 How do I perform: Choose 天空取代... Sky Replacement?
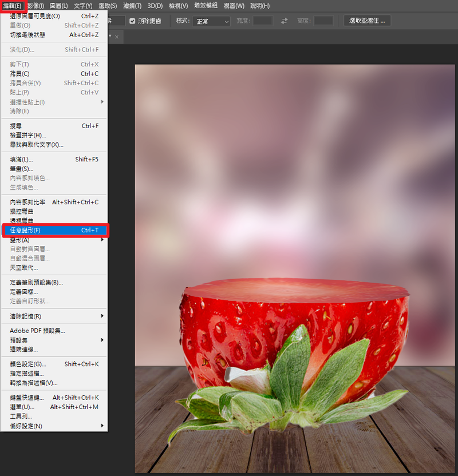point(54,268)
